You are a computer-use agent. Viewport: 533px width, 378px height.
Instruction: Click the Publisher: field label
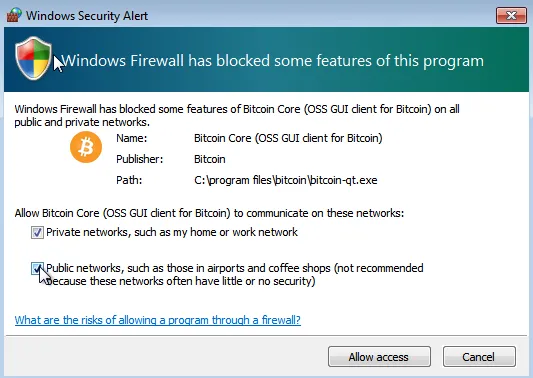pos(140,159)
